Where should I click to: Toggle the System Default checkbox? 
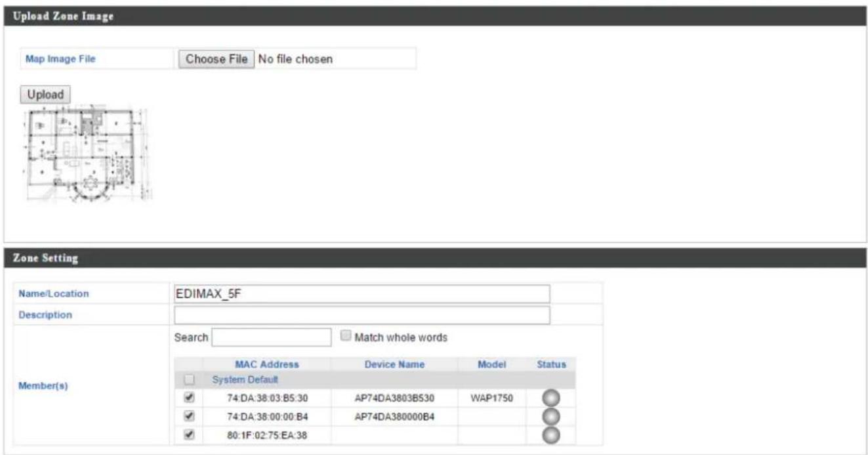tap(190, 379)
